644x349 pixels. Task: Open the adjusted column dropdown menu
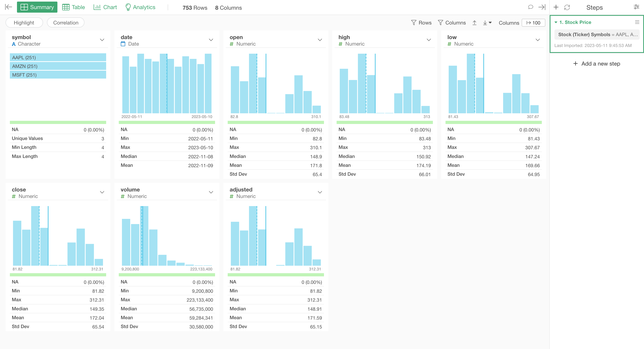tap(320, 192)
